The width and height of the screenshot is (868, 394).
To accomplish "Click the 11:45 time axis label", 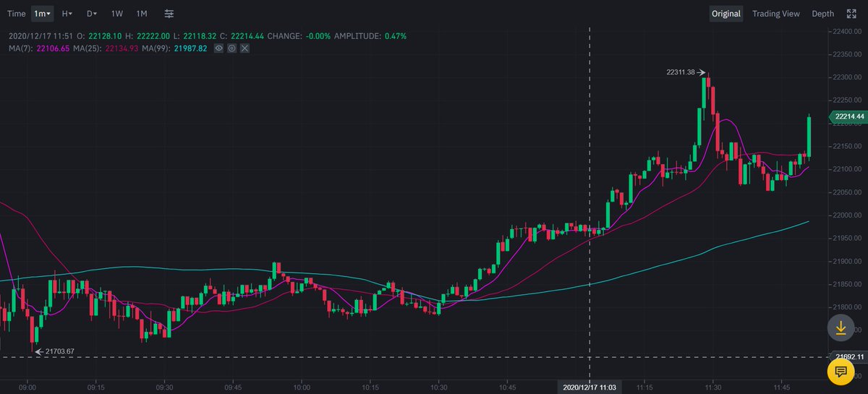I will 782,387.
